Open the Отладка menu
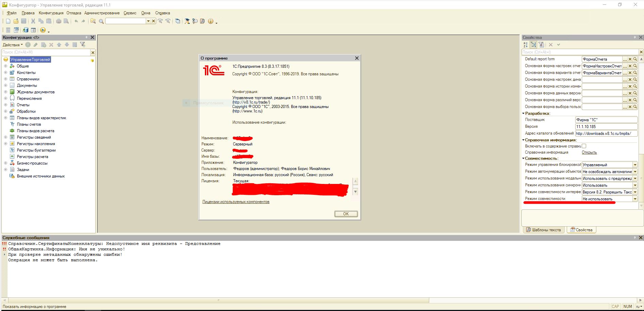 [x=74, y=13]
